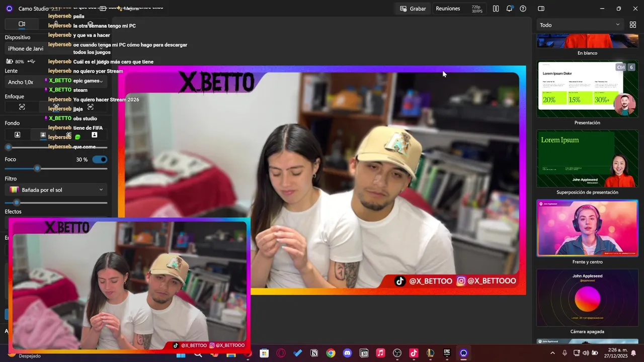This screenshot has width=644, height=362.
Task: Click the USB connection icon
Action: pos(31,61)
